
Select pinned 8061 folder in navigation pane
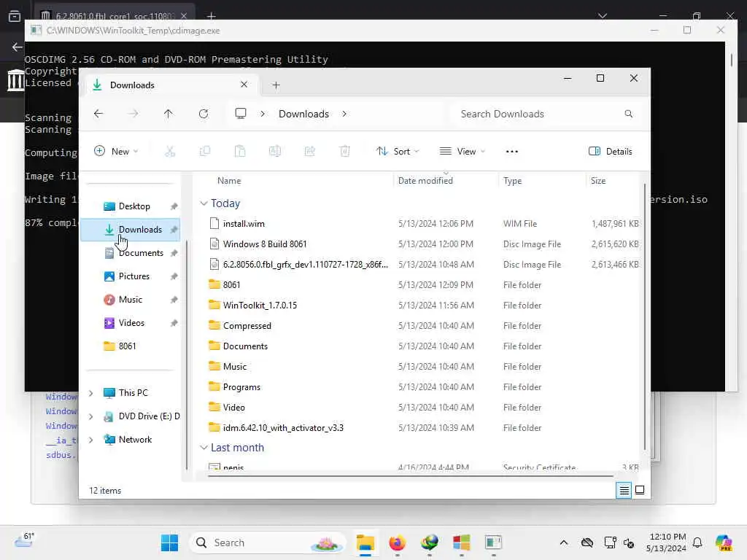coord(131,346)
